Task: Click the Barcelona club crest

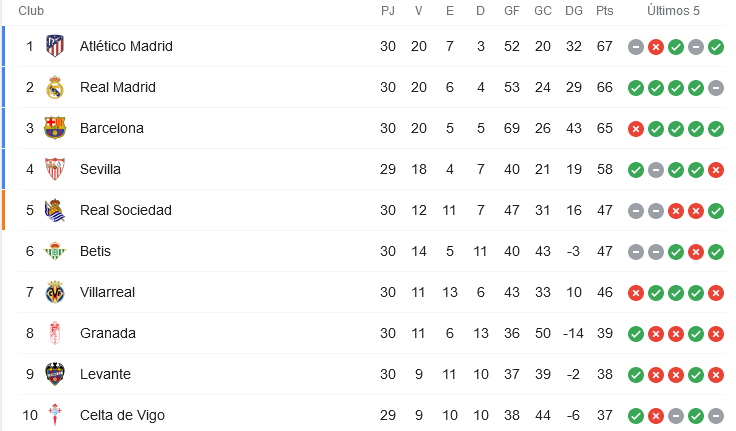Action: pos(55,128)
